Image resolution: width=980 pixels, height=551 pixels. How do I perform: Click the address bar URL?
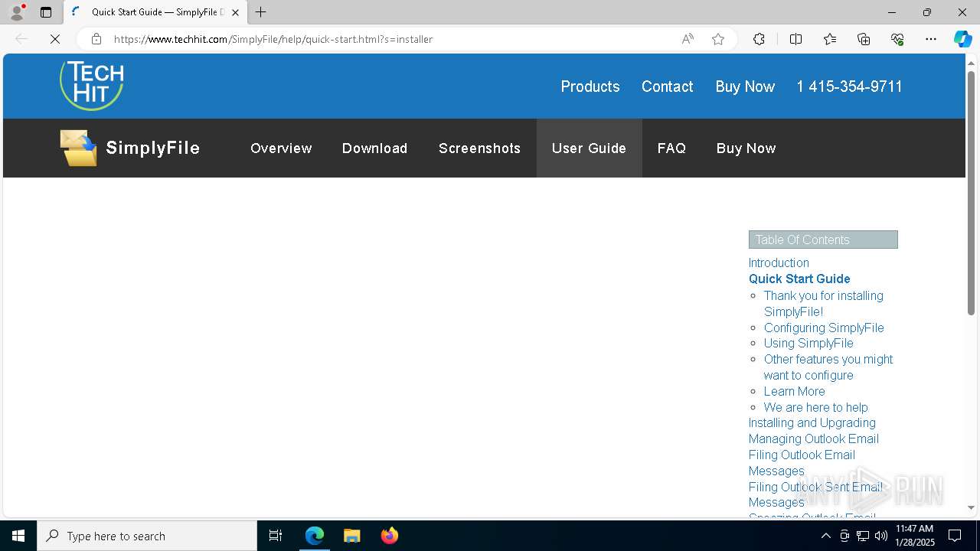pos(273,39)
